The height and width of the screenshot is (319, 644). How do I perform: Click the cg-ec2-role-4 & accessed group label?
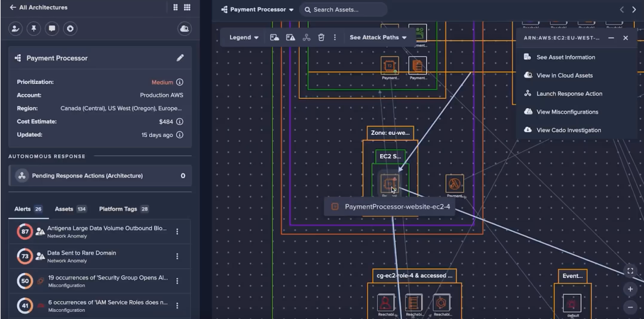coord(414,275)
